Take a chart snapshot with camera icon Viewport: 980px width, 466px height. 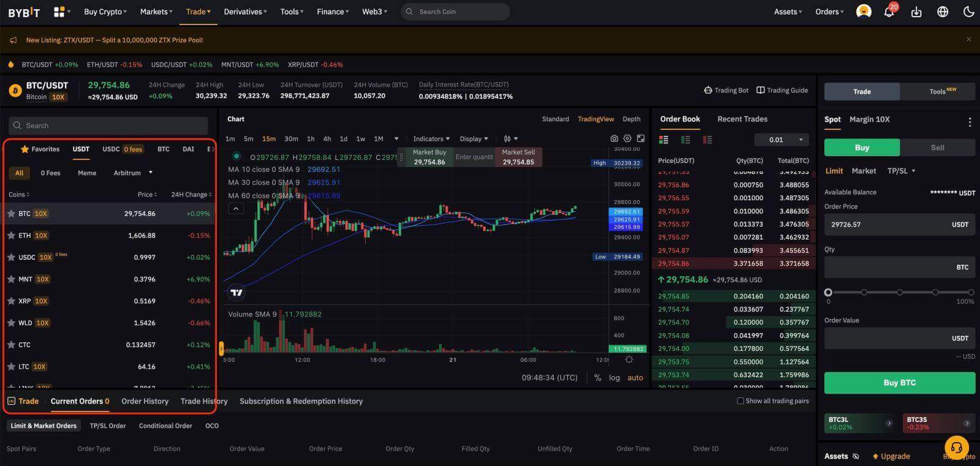pos(614,139)
